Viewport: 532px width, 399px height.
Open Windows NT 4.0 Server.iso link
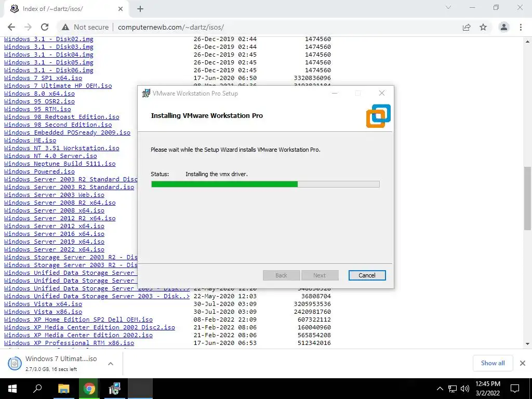tap(50, 156)
